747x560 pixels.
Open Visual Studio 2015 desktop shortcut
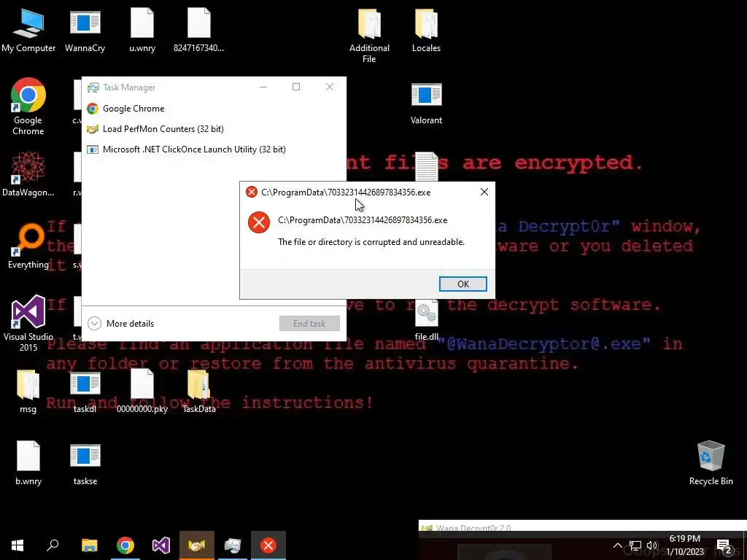tap(28, 324)
